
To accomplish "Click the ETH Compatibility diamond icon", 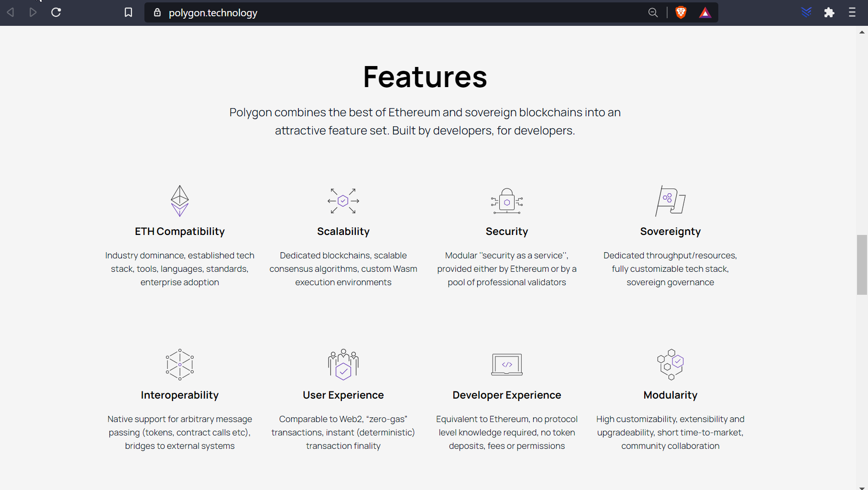I will click(180, 201).
